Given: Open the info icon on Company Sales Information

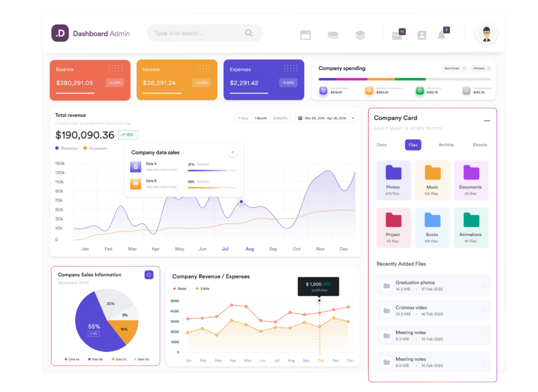Looking at the screenshot, I should coord(149,275).
